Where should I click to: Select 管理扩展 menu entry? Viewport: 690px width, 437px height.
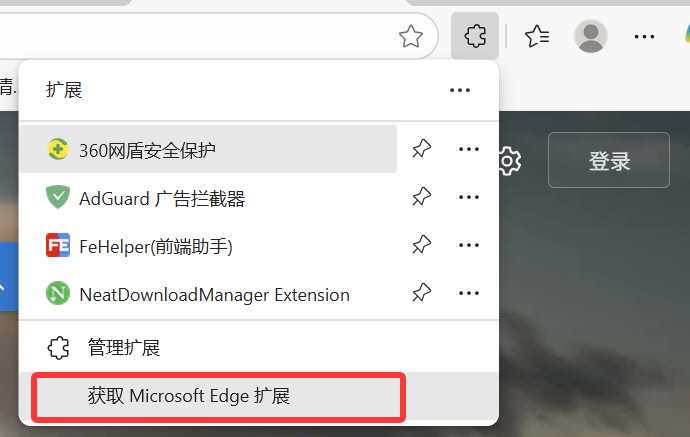(x=123, y=348)
